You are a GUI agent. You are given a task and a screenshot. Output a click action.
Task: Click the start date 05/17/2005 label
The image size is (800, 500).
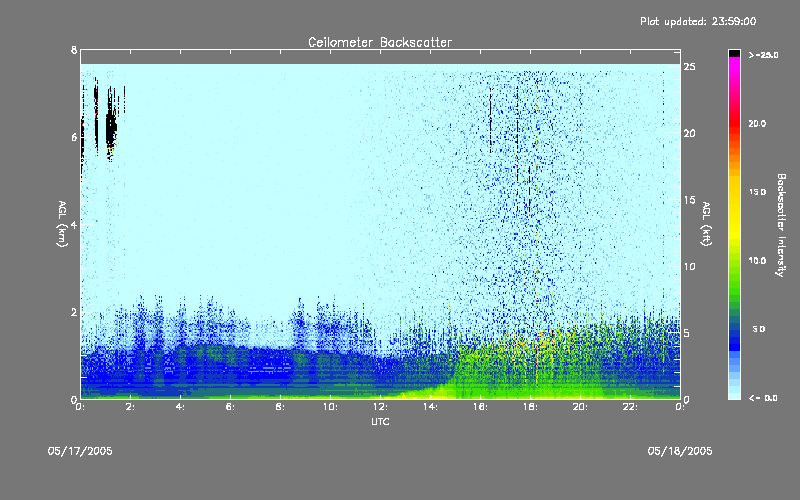coord(80,451)
